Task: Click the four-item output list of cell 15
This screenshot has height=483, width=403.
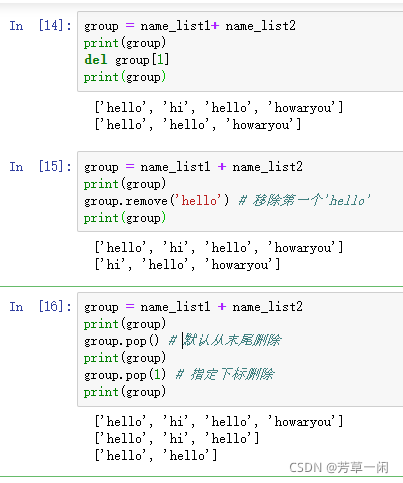Action: point(219,248)
